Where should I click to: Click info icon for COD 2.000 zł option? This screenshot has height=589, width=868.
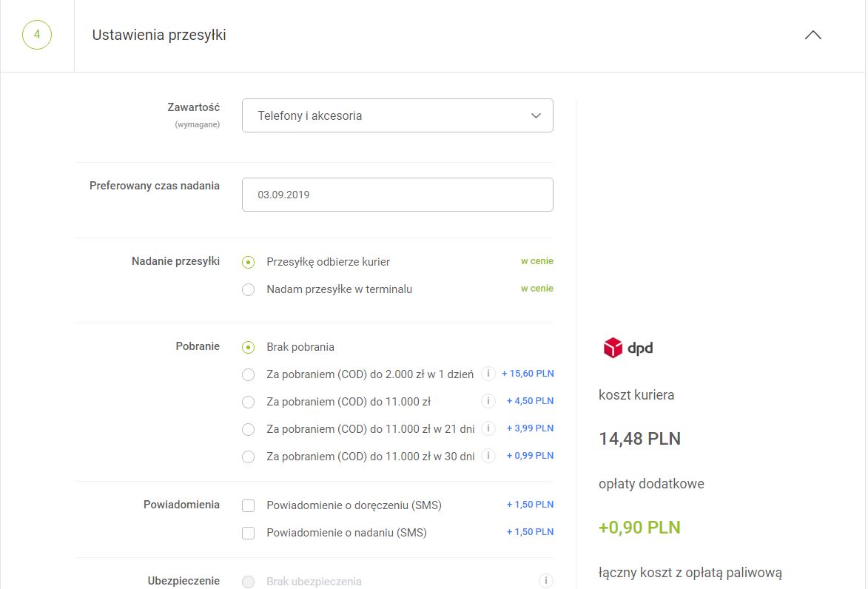(x=488, y=374)
